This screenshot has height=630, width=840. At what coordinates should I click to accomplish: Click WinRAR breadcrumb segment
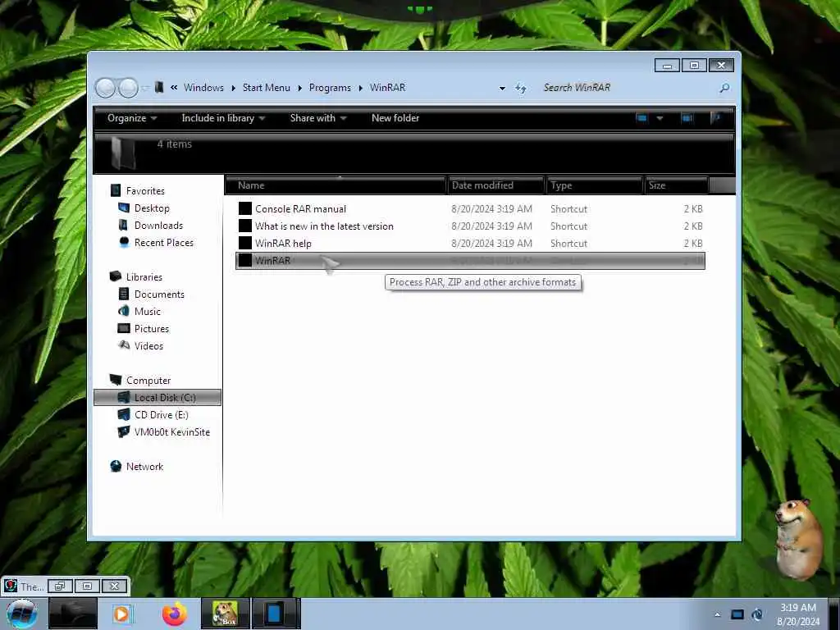(387, 87)
